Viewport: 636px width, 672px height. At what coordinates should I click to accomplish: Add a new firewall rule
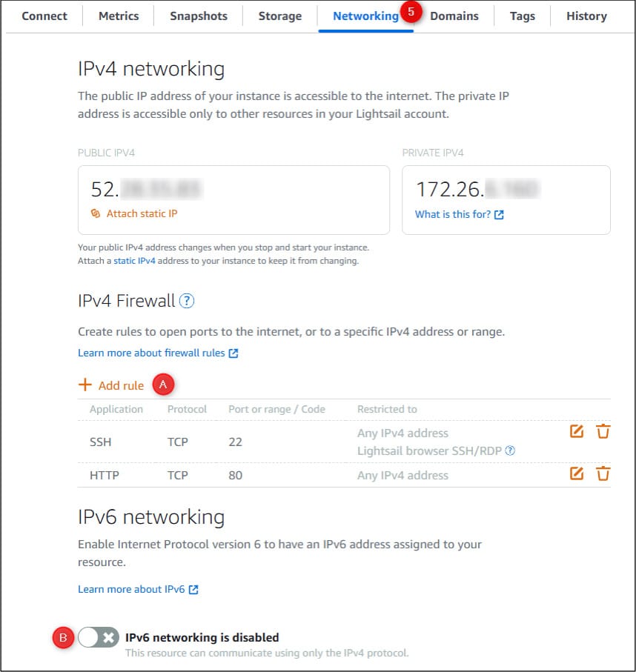(x=120, y=385)
